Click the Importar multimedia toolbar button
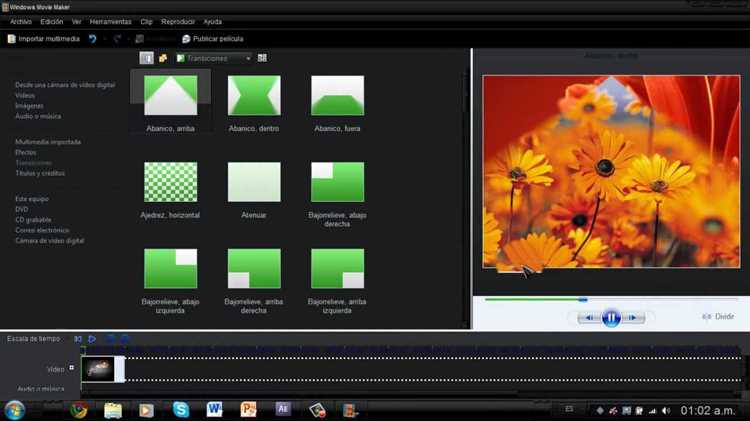Viewport: 750px width, 421px height. [x=44, y=39]
